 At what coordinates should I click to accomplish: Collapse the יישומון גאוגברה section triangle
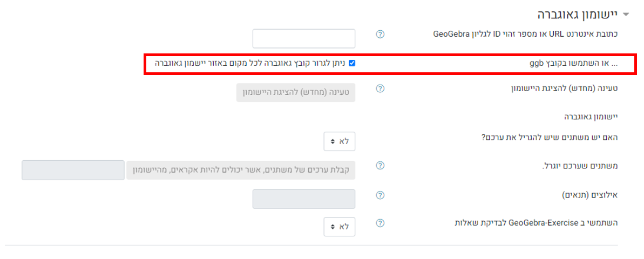[626, 15]
